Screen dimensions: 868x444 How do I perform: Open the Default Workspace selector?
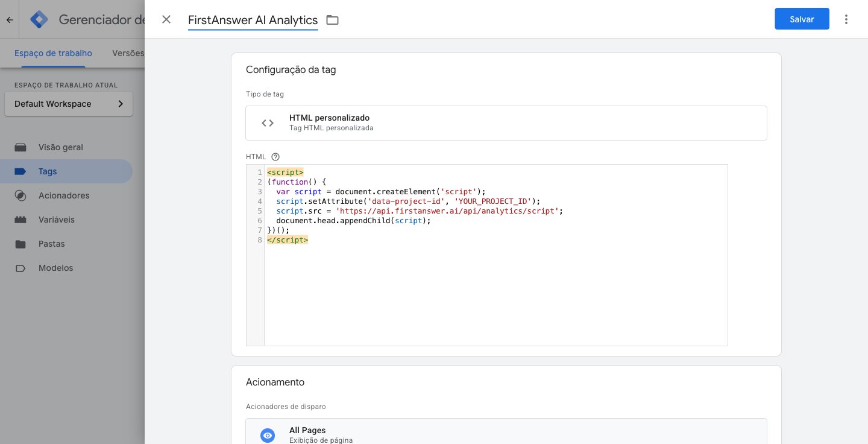coord(69,104)
